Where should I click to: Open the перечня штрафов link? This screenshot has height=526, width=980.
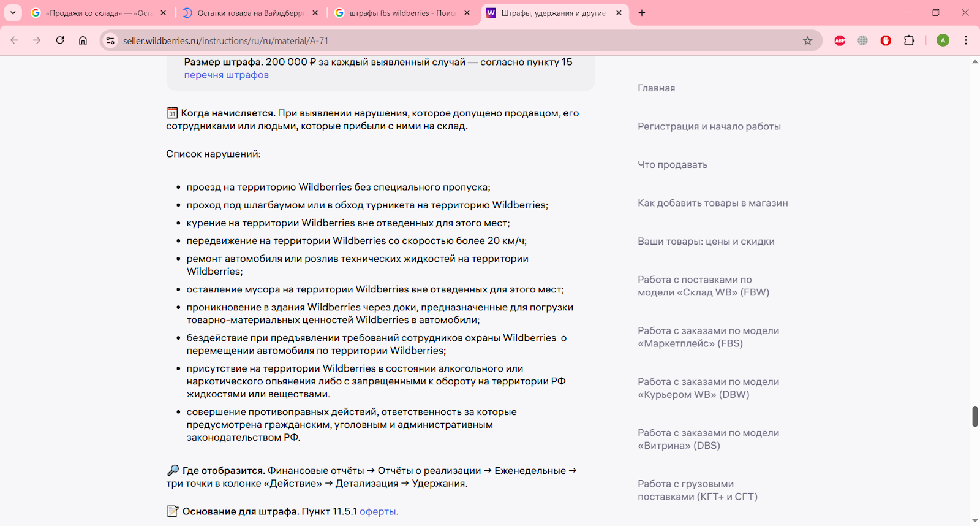[227, 75]
